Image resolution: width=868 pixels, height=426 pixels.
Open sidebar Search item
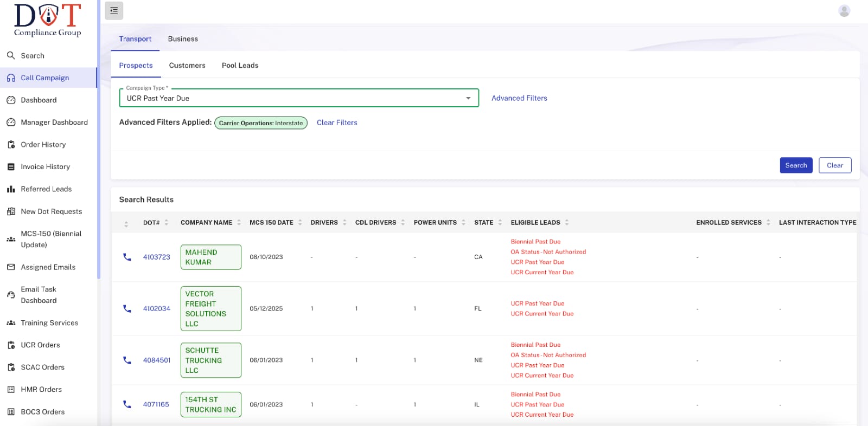point(33,56)
